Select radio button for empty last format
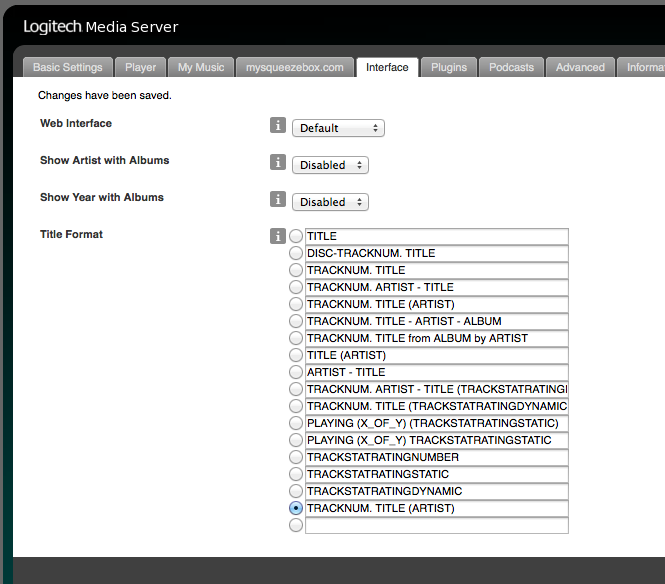This screenshot has height=584, width=665. (296, 525)
